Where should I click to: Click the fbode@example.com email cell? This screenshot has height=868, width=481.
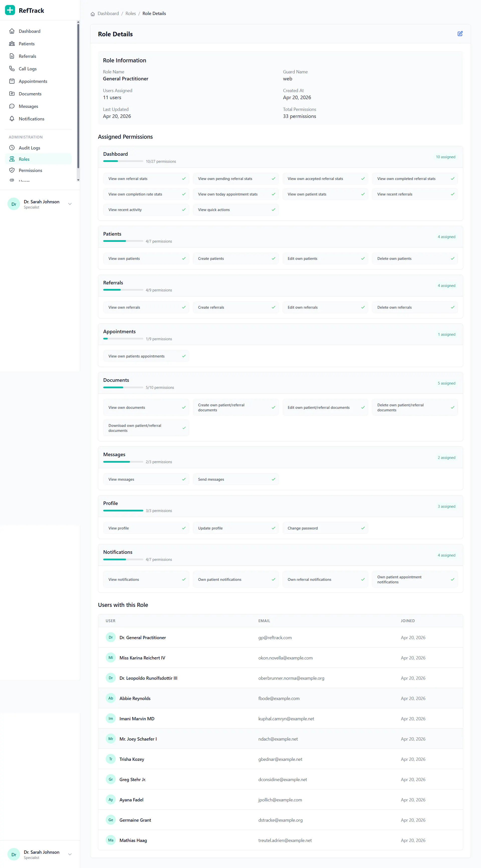[x=279, y=699]
